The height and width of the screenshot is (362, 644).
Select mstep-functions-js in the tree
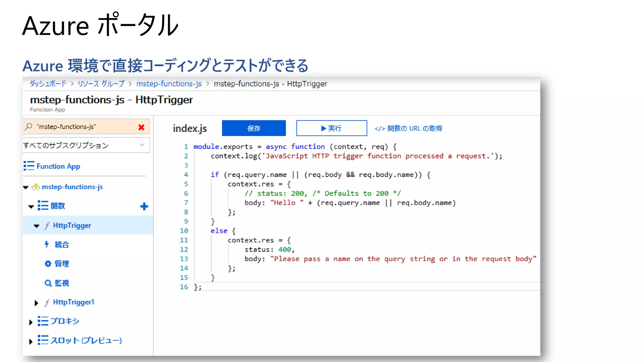72,187
